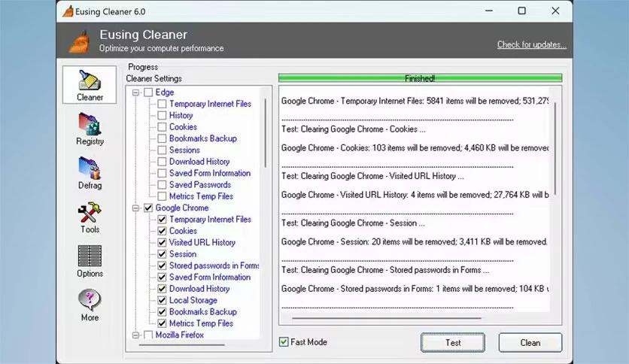Click the settings tree horizontal scrollbar
The height and width of the screenshot is (364, 629).
[x=182, y=344]
